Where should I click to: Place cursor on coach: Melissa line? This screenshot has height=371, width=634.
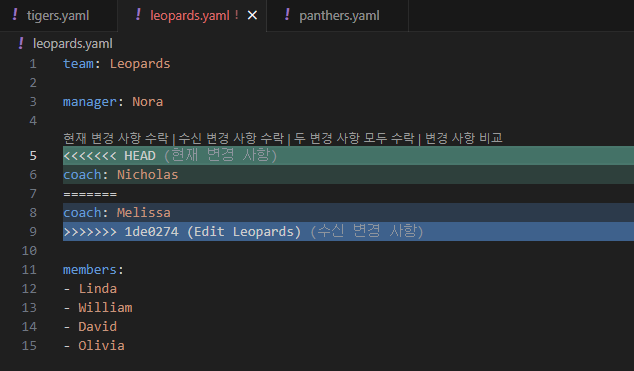(x=349, y=213)
